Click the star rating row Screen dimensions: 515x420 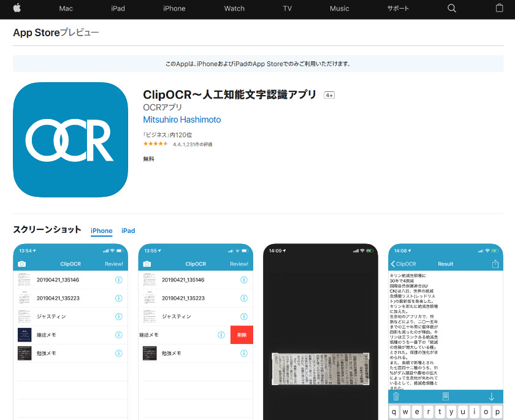click(x=155, y=144)
